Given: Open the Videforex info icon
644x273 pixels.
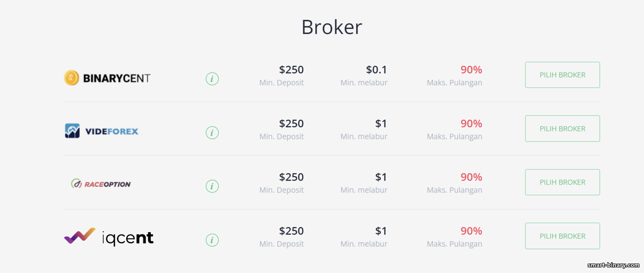Looking at the screenshot, I should (212, 132).
